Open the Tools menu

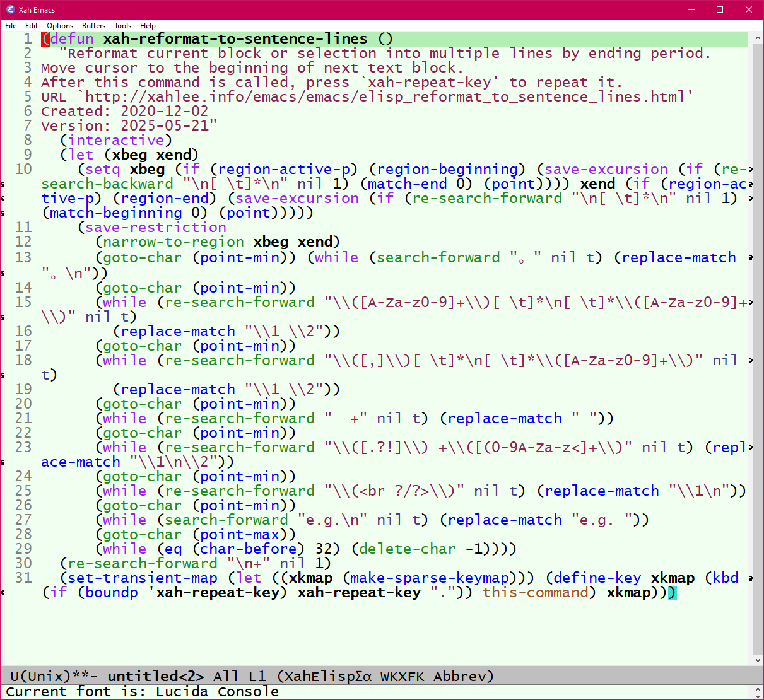(122, 26)
